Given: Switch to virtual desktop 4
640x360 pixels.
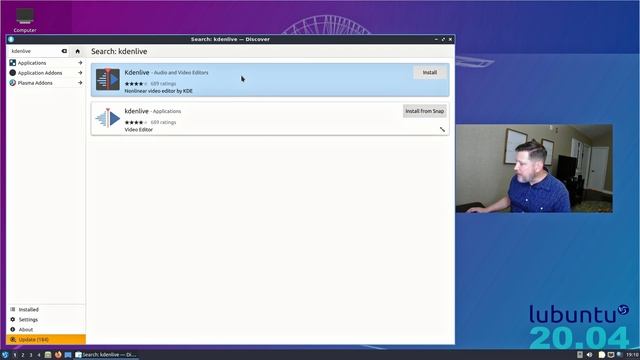Looking at the screenshot, I should point(39,355).
